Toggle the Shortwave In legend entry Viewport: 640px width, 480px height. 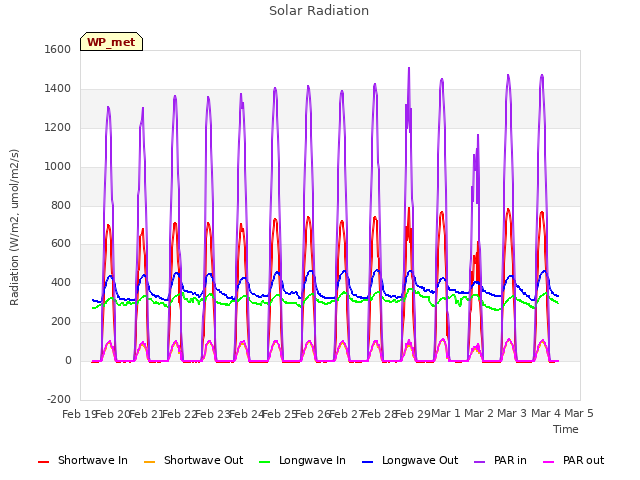(82, 460)
